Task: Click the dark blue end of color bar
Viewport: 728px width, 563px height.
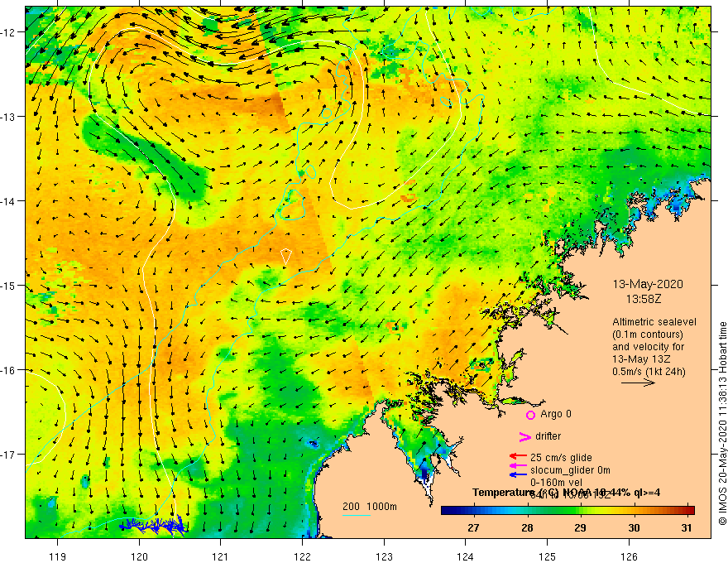Action: pyautogui.click(x=447, y=511)
